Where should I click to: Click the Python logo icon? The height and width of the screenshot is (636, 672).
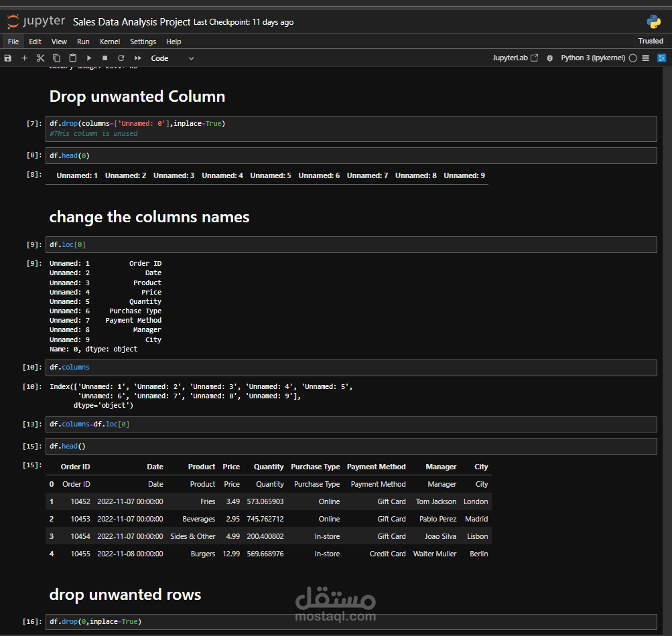click(x=653, y=21)
